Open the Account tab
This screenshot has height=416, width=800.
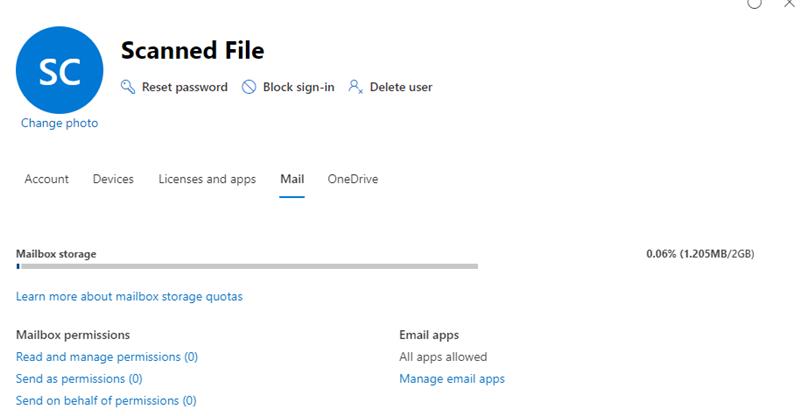(46, 179)
